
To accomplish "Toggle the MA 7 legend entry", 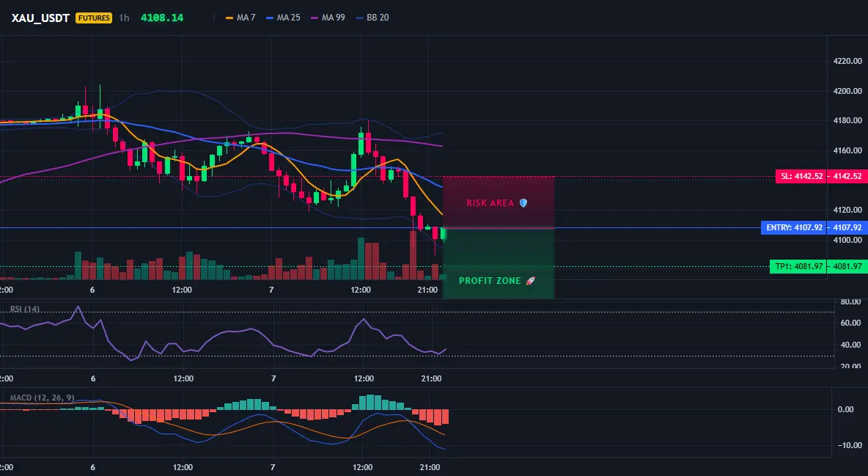I will pyautogui.click(x=240, y=18).
